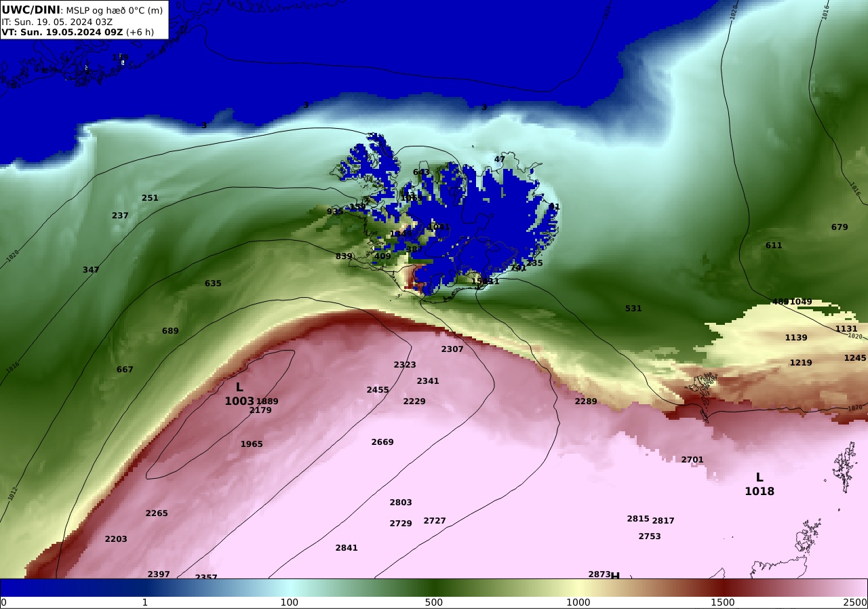Click the height value 1965
This screenshot has height=609, width=868.
tap(252, 444)
